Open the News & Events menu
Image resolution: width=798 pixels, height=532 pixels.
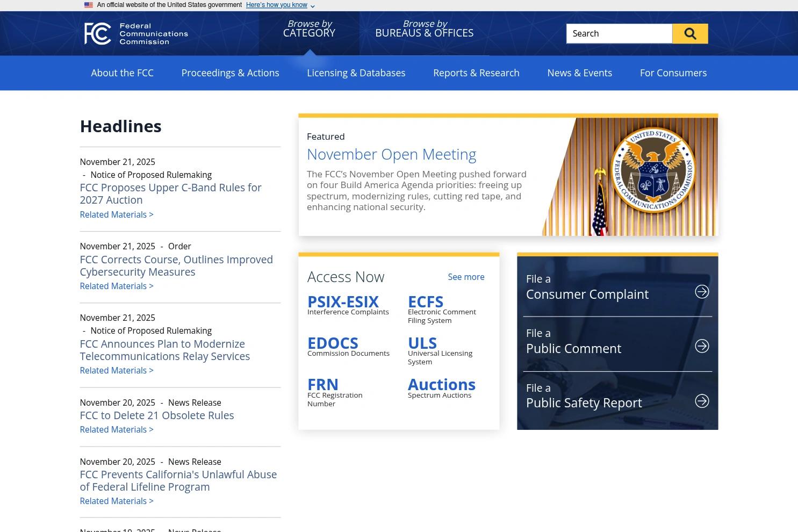click(579, 73)
